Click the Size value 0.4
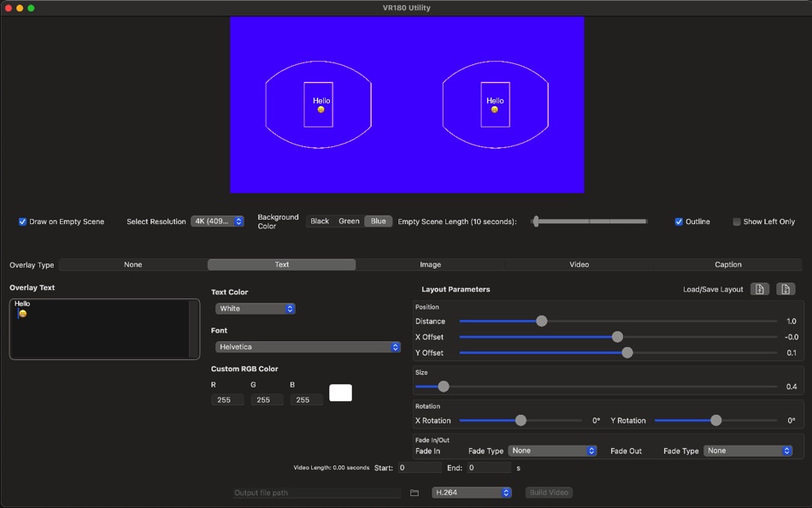The width and height of the screenshot is (812, 508). pos(791,387)
